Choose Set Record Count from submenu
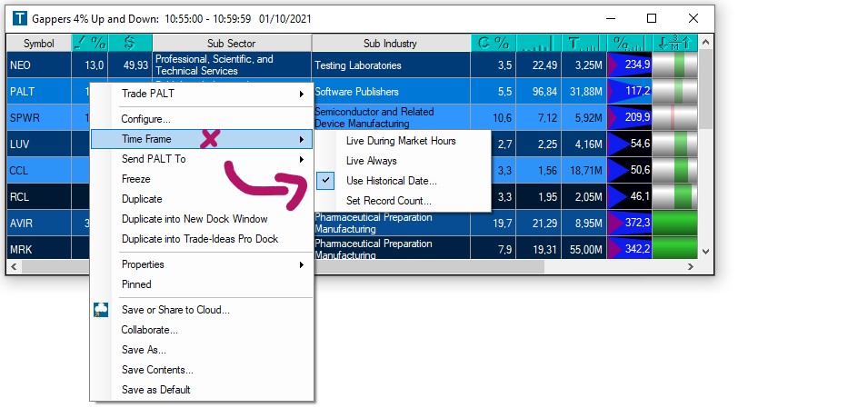The height and width of the screenshot is (408, 868). (x=388, y=201)
